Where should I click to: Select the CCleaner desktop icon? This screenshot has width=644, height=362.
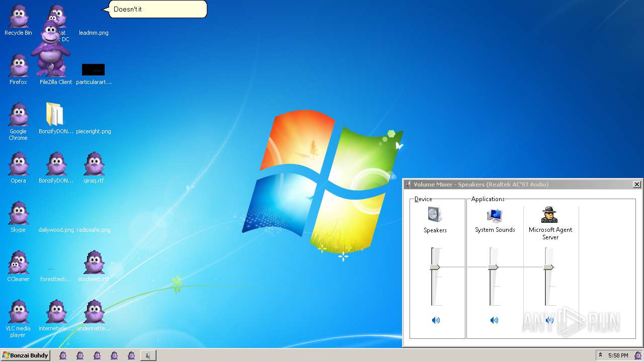pyautogui.click(x=18, y=267)
